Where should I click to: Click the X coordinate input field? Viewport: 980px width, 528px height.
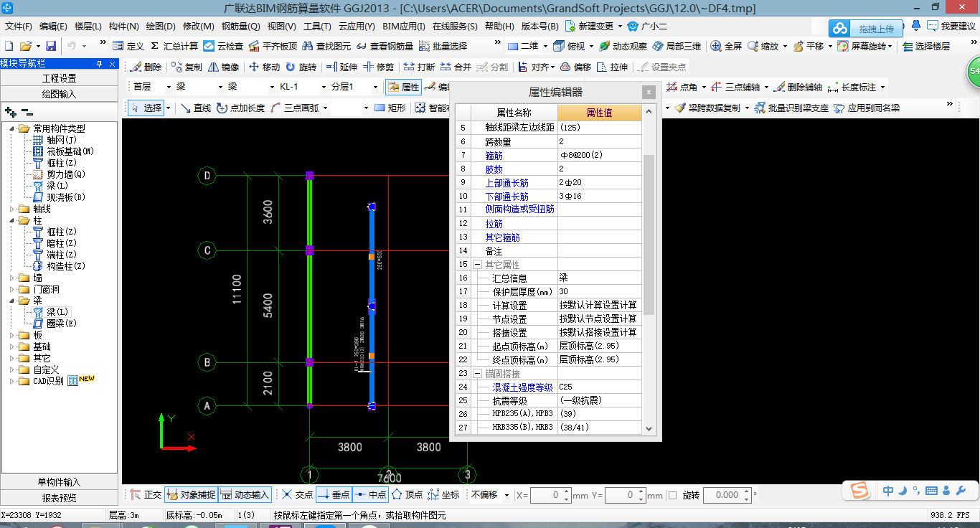(551, 495)
